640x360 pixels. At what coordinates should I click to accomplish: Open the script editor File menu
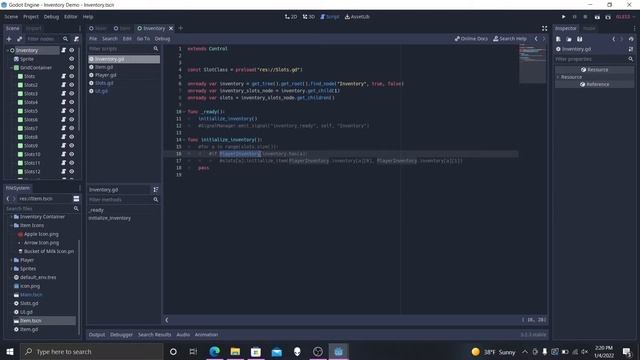93,39
